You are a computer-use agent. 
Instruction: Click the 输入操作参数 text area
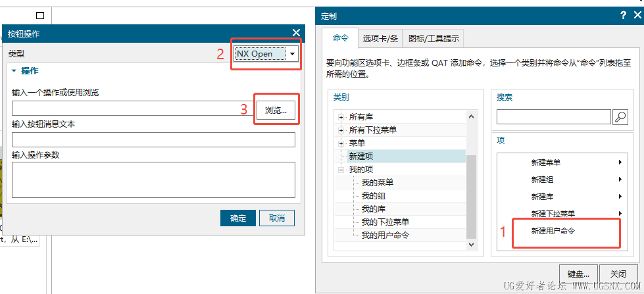pos(154,180)
